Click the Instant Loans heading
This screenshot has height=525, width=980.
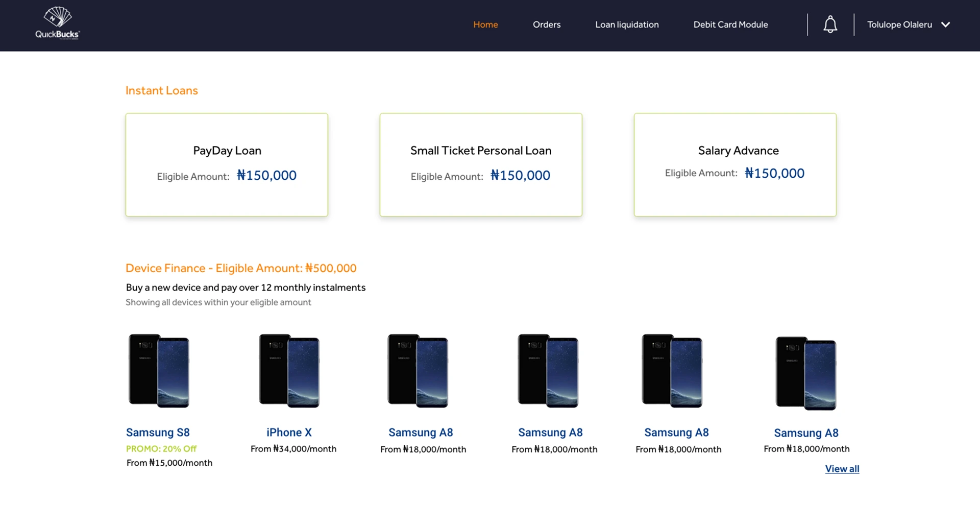(162, 90)
